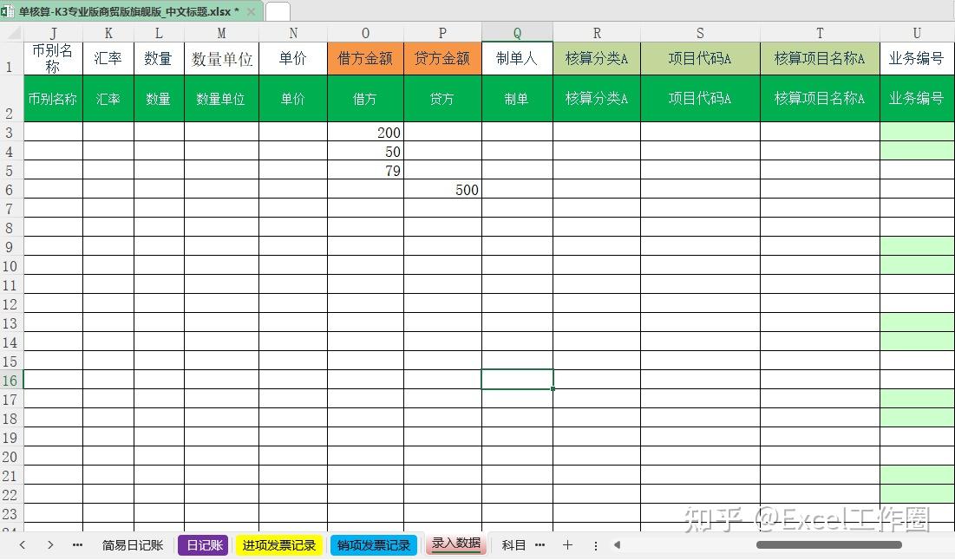This screenshot has width=955, height=560.
Task: Select column J header
Action: click(x=53, y=33)
